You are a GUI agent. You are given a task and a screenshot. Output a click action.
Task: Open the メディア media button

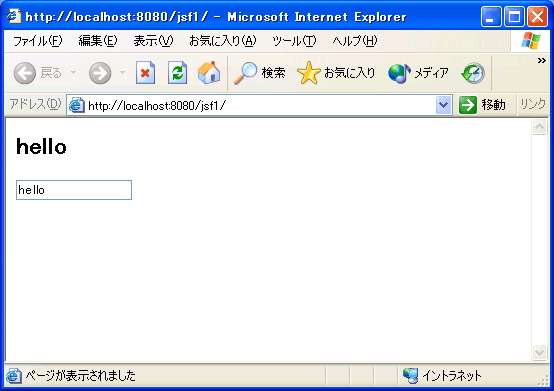pyautogui.click(x=418, y=73)
